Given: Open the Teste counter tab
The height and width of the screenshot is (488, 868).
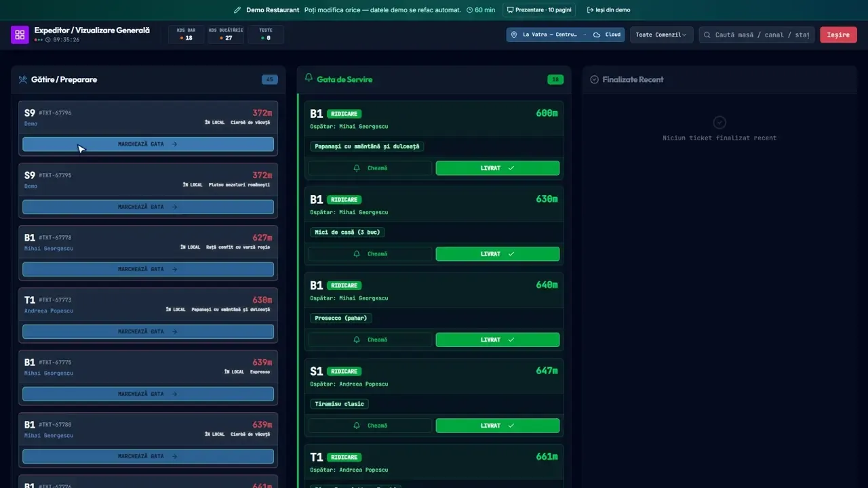Looking at the screenshot, I should click(266, 35).
